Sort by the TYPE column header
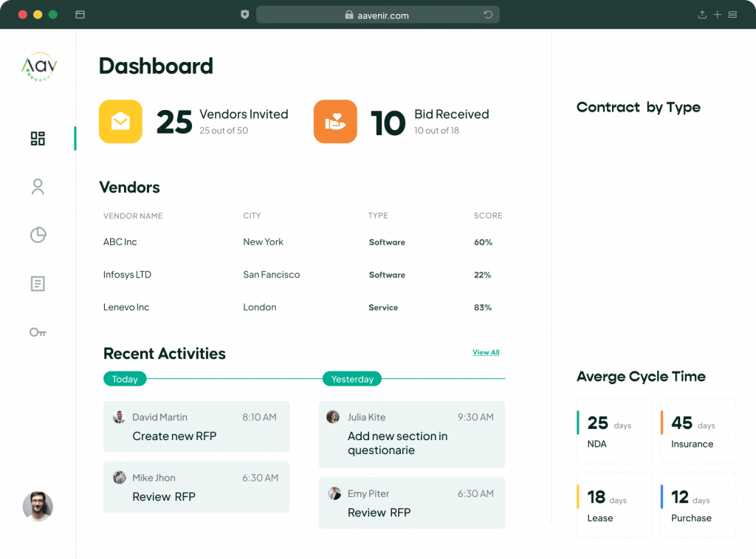The image size is (756, 559). click(x=378, y=216)
